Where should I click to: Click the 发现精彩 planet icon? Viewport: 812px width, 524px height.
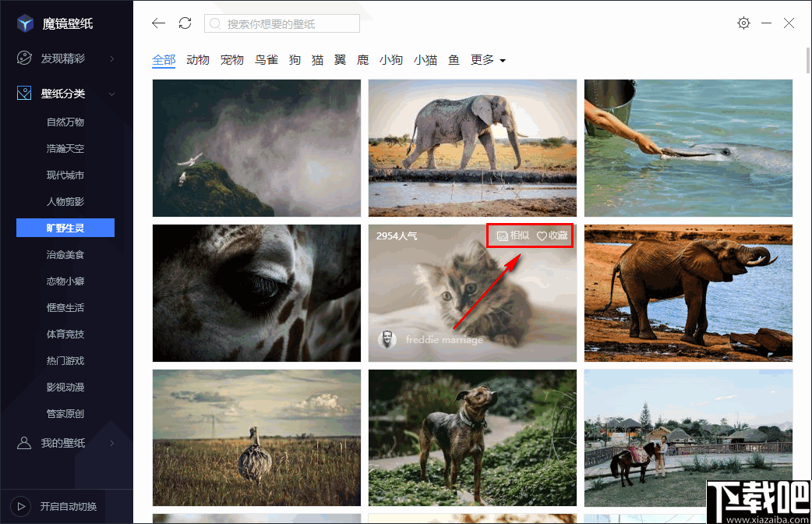[24, 58]
